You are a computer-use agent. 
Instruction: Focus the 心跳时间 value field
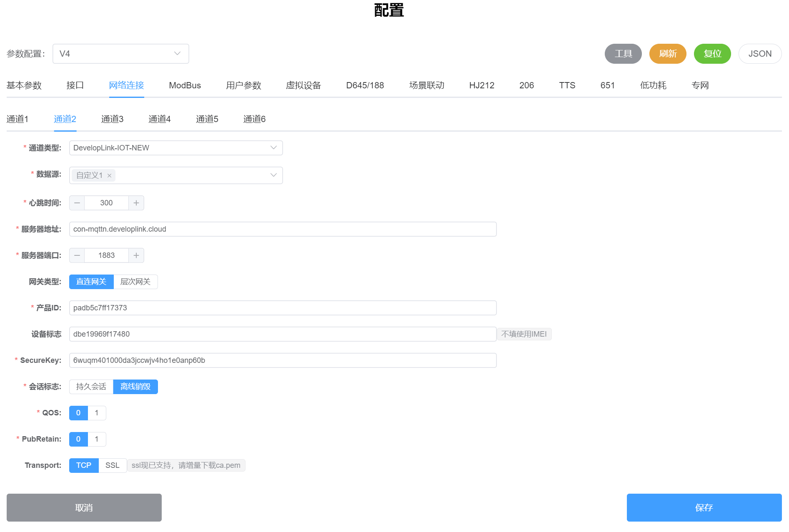click(106, 203)
